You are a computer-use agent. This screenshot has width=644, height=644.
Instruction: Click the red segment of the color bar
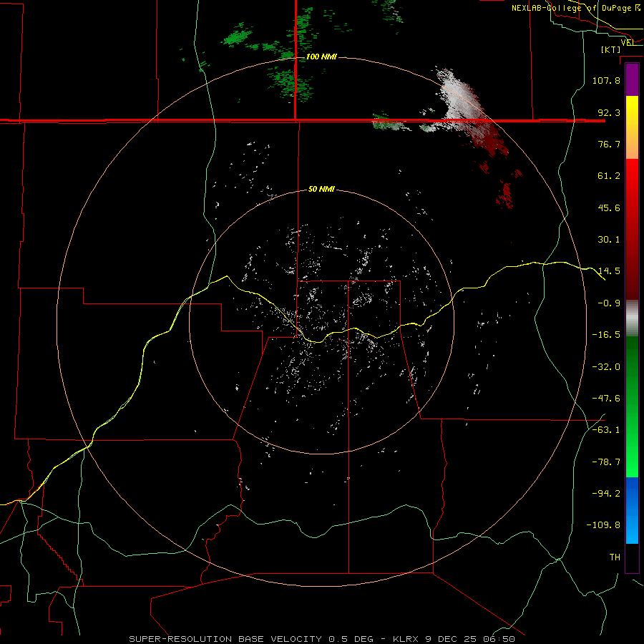[632, 229]
